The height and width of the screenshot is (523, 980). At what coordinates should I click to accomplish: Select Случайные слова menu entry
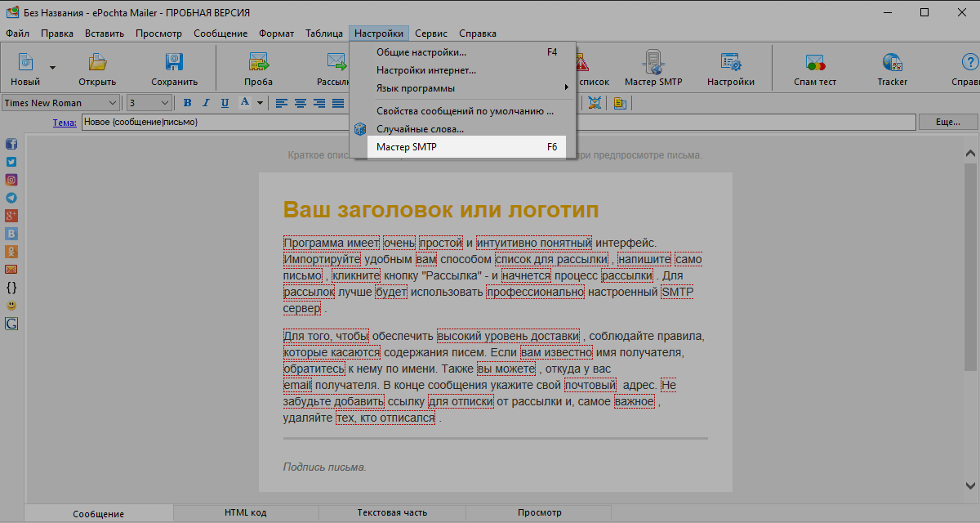tap(463, 129)
